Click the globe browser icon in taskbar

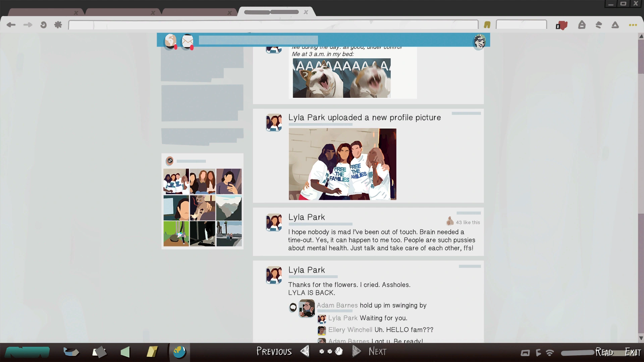click(179, 352)
